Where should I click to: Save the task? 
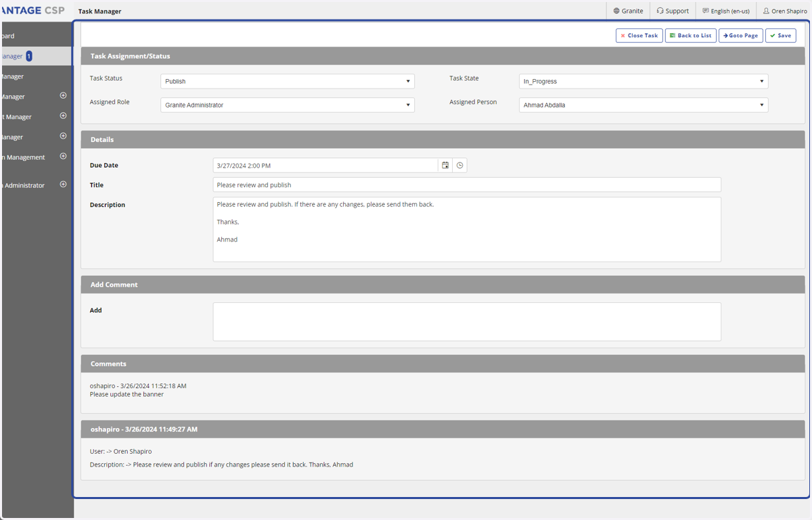tap(781, 35)
